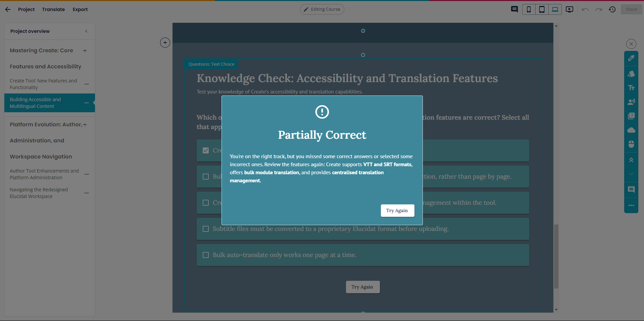644x321 pixels.
Task: Click the page scrollbar thumb
Action: point(556,256)
